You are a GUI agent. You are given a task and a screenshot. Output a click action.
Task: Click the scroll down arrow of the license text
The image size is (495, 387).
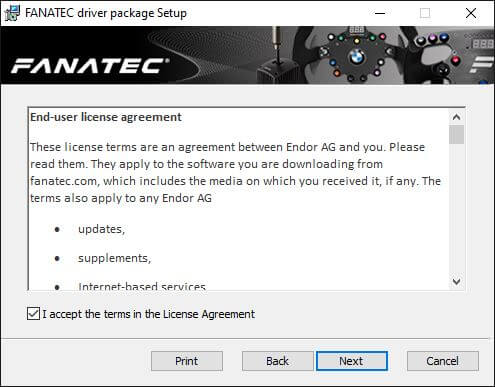coord(456,282)
